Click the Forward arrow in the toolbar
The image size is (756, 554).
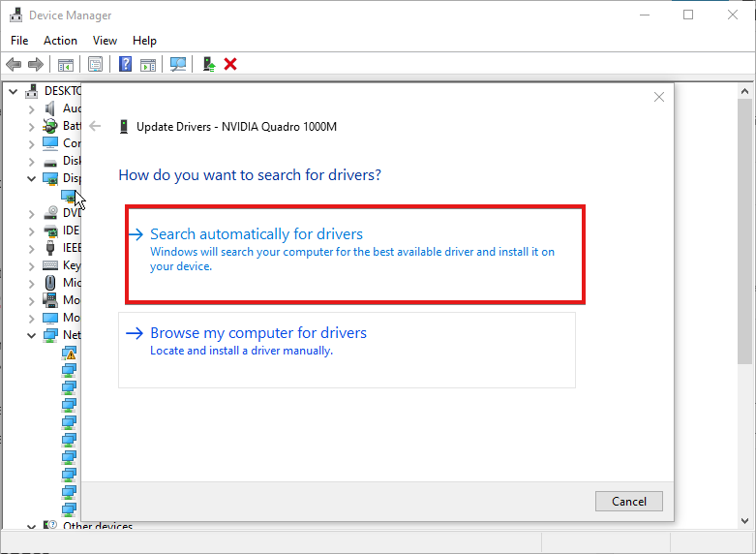[36, 64]
